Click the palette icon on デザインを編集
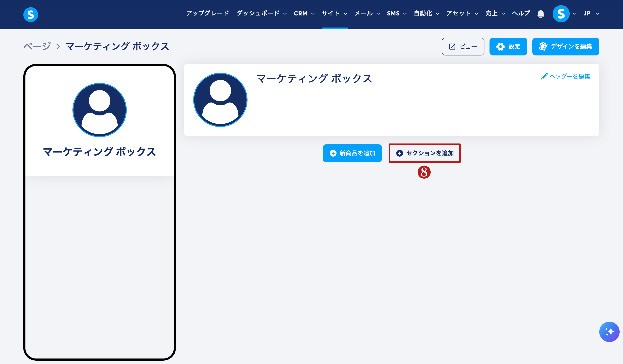 [543, 46]
